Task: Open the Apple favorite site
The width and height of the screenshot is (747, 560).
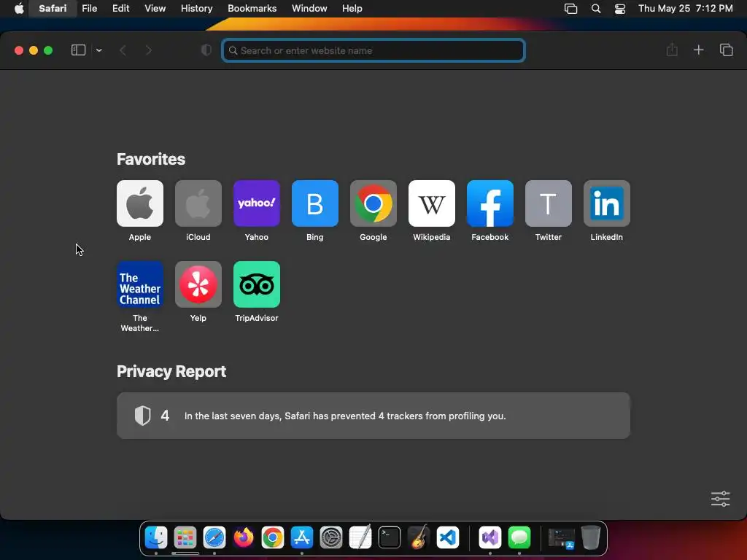Action: click(139, 203)
